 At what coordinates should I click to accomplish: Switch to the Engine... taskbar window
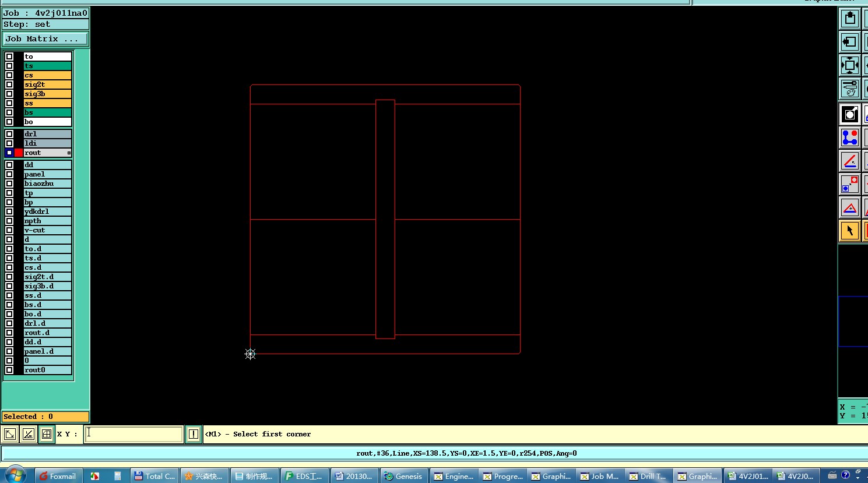pyautogui.click(x=454, y=476)
